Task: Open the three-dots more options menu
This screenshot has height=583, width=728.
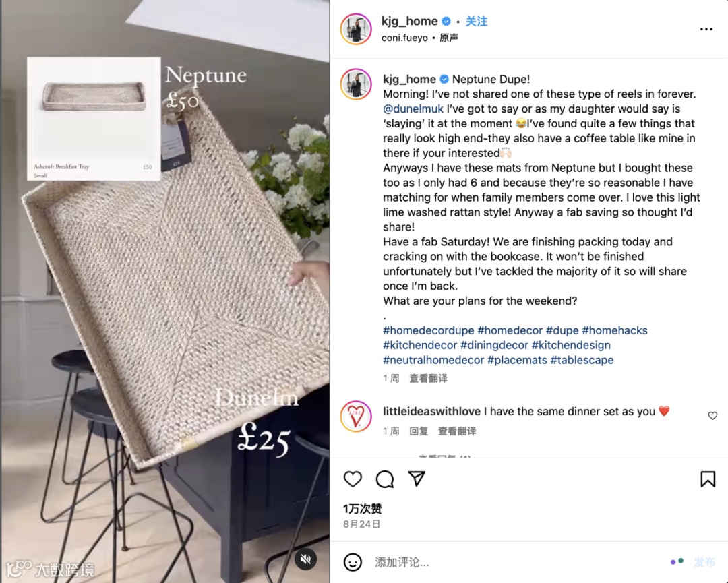Action: coord(706,29)
